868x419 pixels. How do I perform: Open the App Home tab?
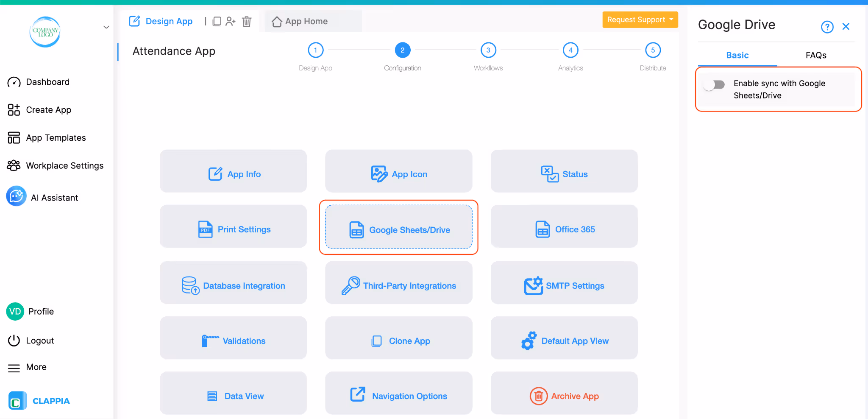[x=313, y=21]
